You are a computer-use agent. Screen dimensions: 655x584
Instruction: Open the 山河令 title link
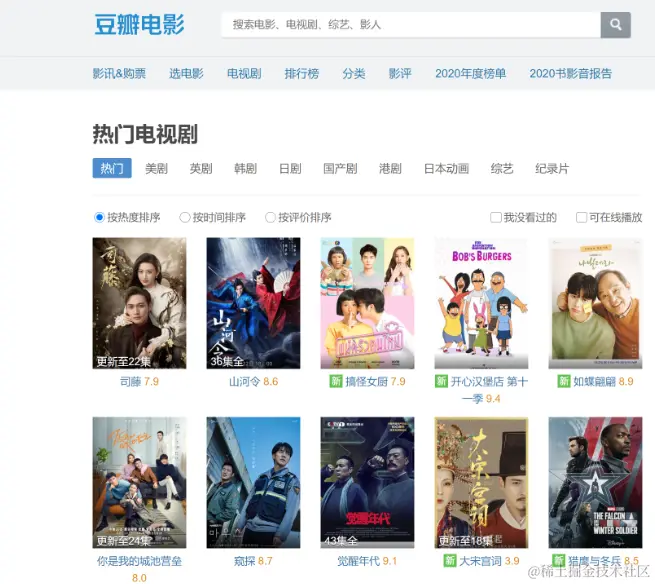pyautogui.click(x=244, y=381)
